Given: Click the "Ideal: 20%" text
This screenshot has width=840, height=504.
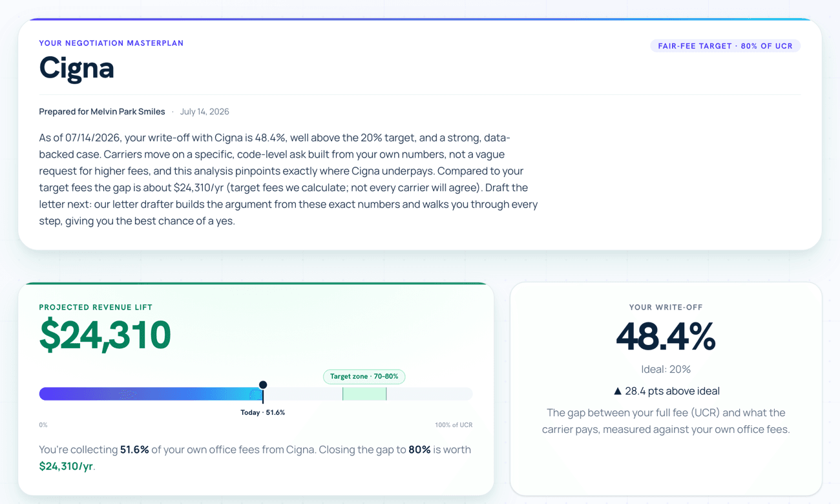Looking at the screenshot, I should pyautogui.click(x=666, y=370).
